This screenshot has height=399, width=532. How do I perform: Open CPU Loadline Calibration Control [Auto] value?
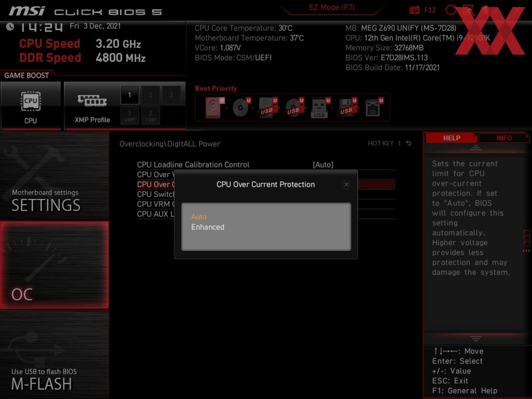click(323, 165)
